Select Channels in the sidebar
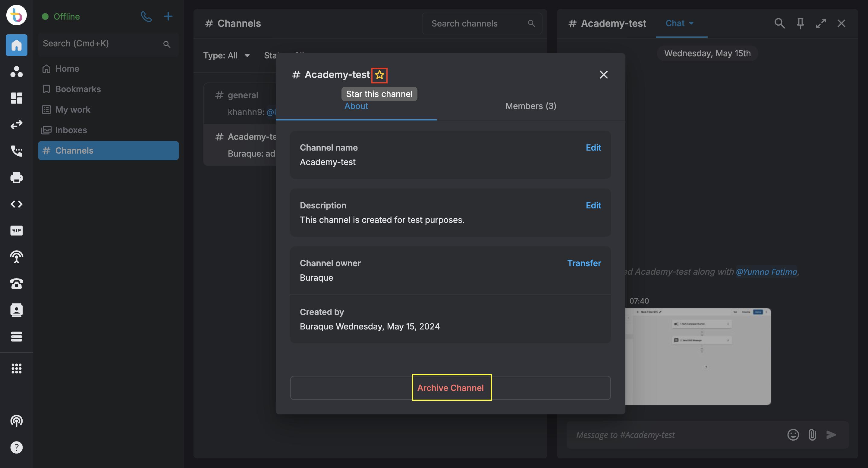This screenshot has width=868, height=468. 108,151
